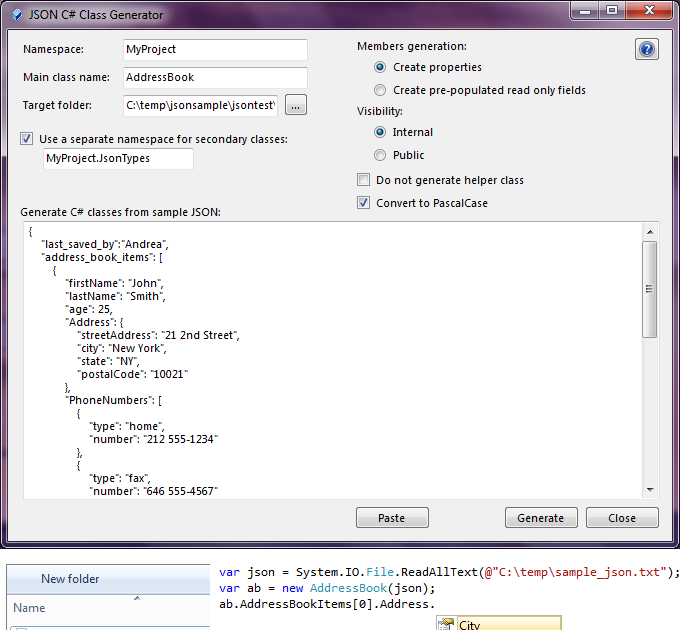Toggle separate namespace for secondary classes
Viewport: 680px width, 630px height.
[26, 139]
